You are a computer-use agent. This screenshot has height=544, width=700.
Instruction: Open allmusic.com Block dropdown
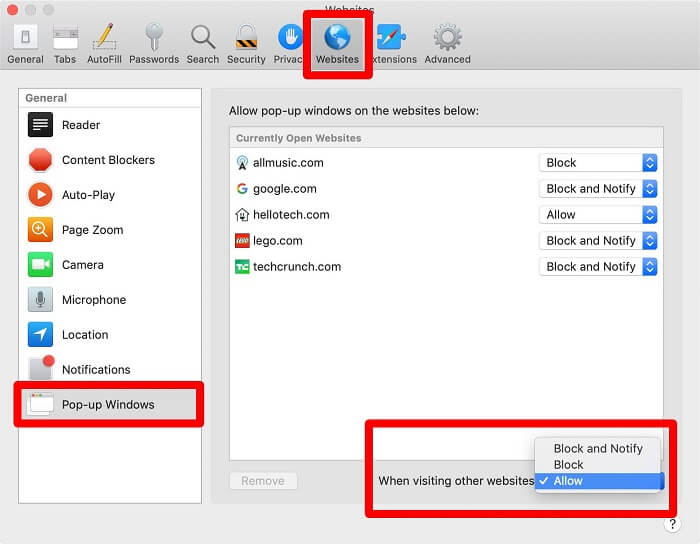[598, 163]
